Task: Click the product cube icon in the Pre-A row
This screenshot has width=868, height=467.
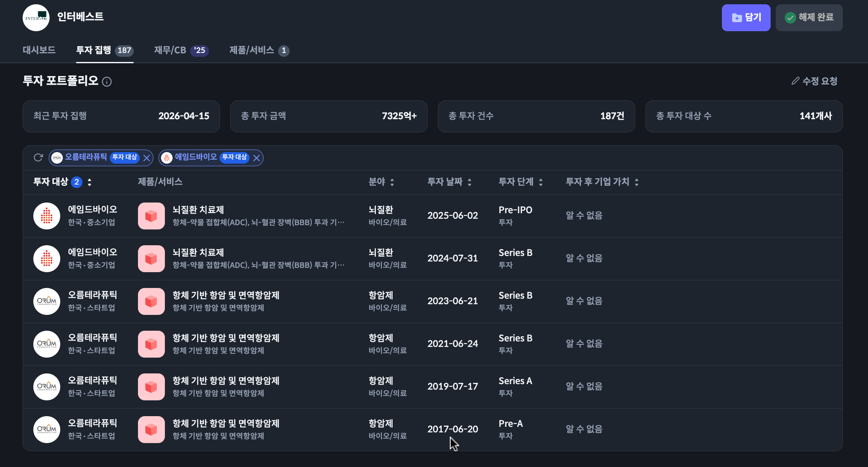Action: pos(151,429)
